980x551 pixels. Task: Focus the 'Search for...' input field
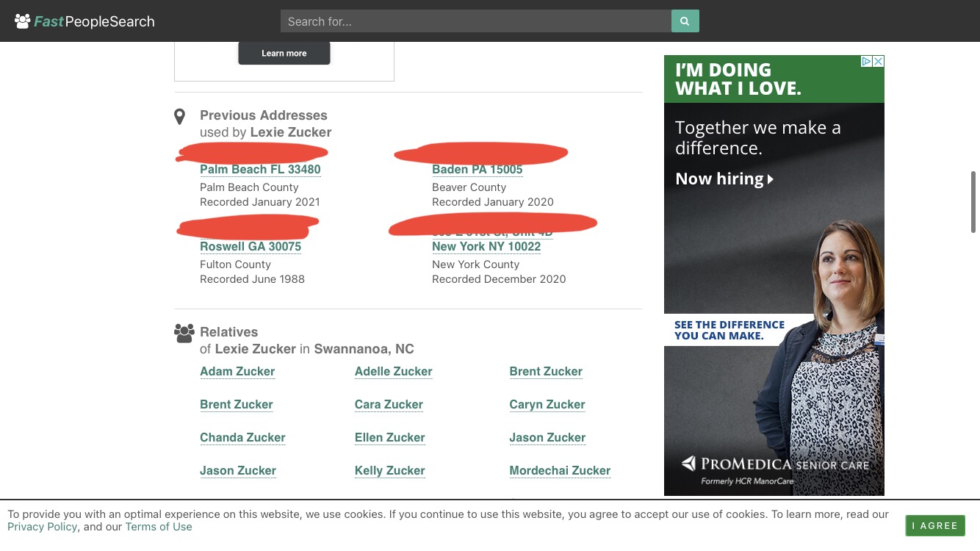[x=476, y=21]
